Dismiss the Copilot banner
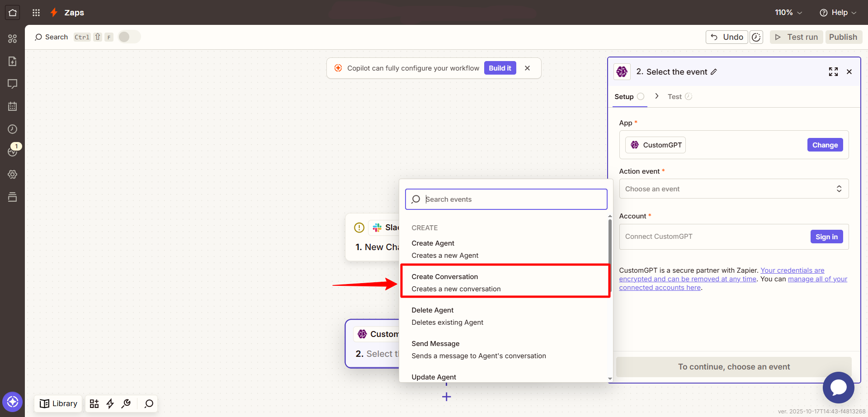The image size is (868, 417). pos(527,68)
